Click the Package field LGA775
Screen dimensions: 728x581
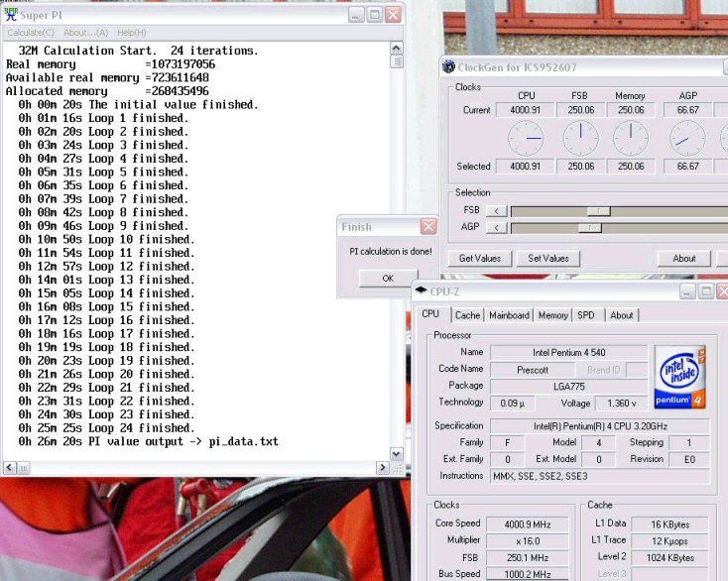coord(568,387)
